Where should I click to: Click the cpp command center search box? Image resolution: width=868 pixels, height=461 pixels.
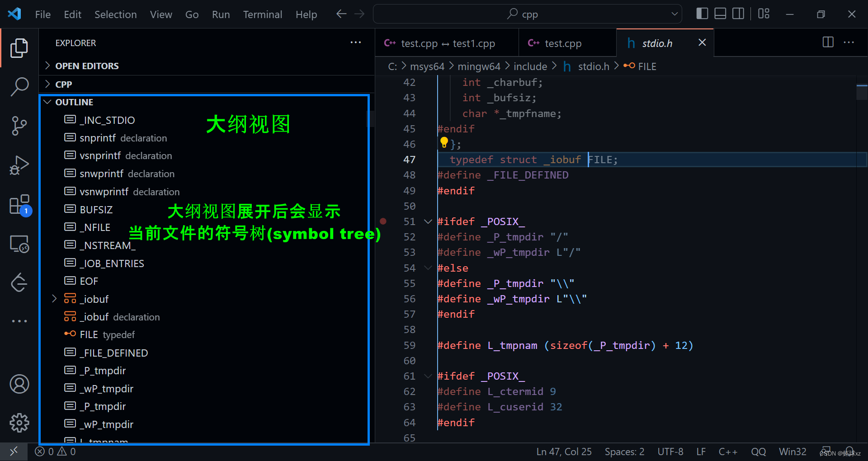click(x=527, y=14)
